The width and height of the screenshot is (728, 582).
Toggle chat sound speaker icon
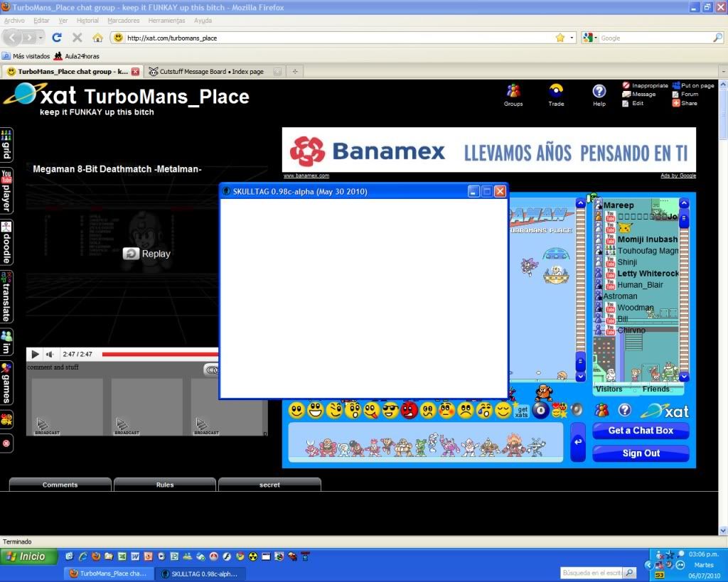(577, 409)
